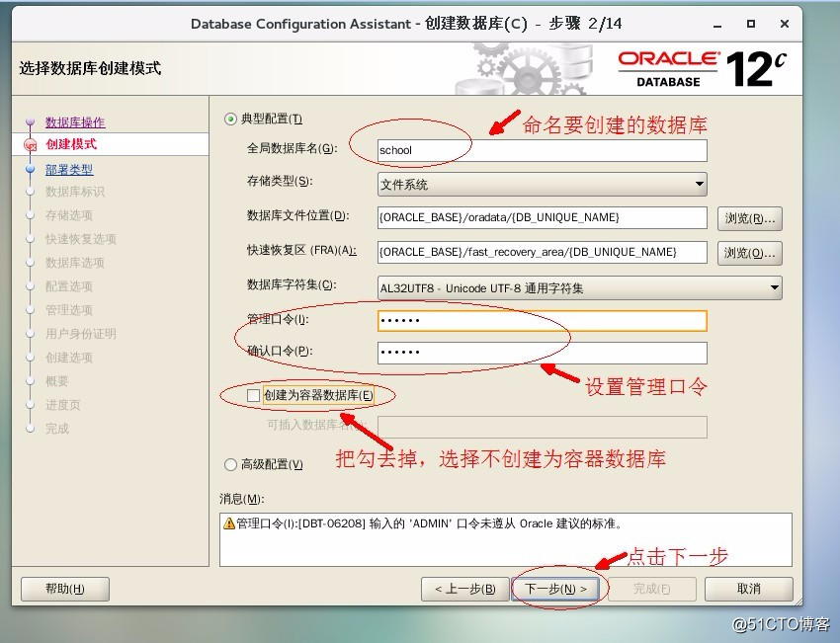840x643 pixels.
Task: Proceed with 下一步 button
Action: click(555, 589)
